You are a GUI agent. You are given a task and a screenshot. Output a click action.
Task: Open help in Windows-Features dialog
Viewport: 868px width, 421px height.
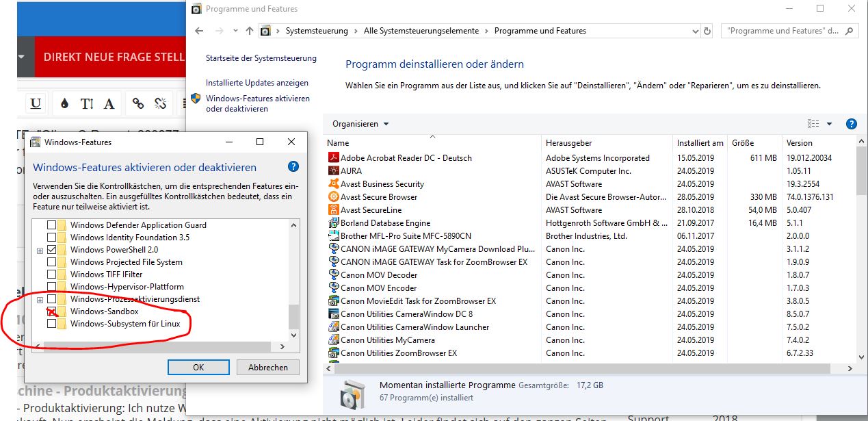[293, 166]
